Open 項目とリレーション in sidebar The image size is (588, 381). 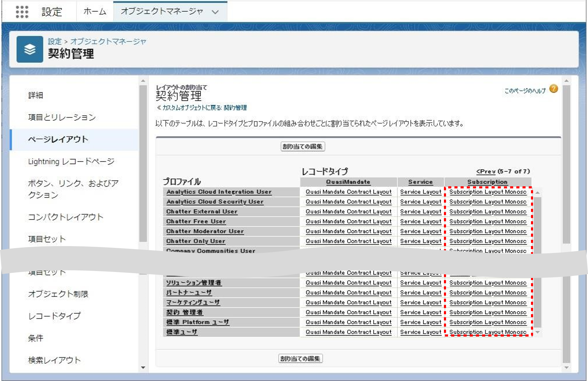click(x=62, y=117)
